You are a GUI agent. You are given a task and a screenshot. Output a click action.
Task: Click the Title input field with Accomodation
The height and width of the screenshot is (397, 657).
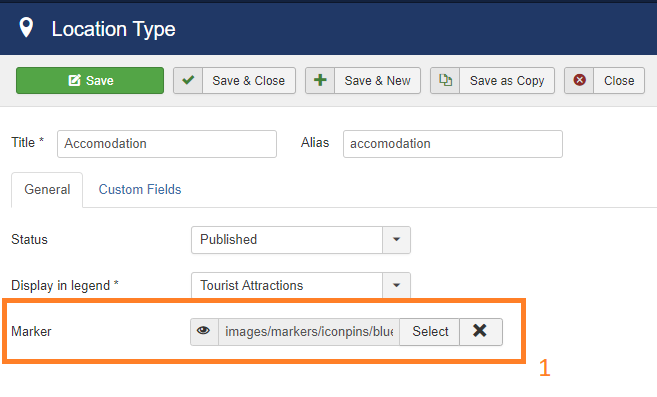click(167, 144)
